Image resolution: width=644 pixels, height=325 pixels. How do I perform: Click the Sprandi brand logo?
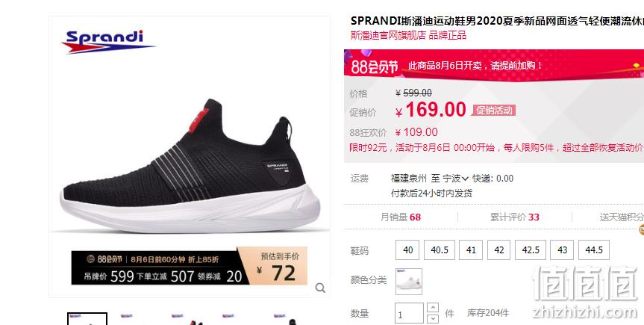pos(108,42)
